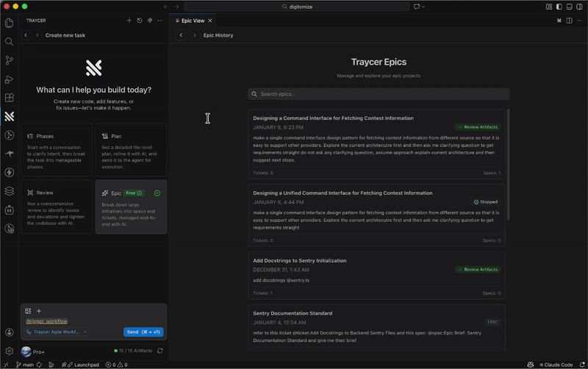This screenshot has height=369, width=588.
Task: Select the Plan mode card
Action: [131, 150]
